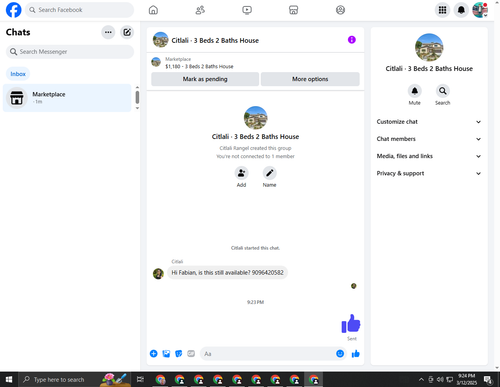Click the large sent thumbs-up message
The image size is (500, 387).
[351, 323]
